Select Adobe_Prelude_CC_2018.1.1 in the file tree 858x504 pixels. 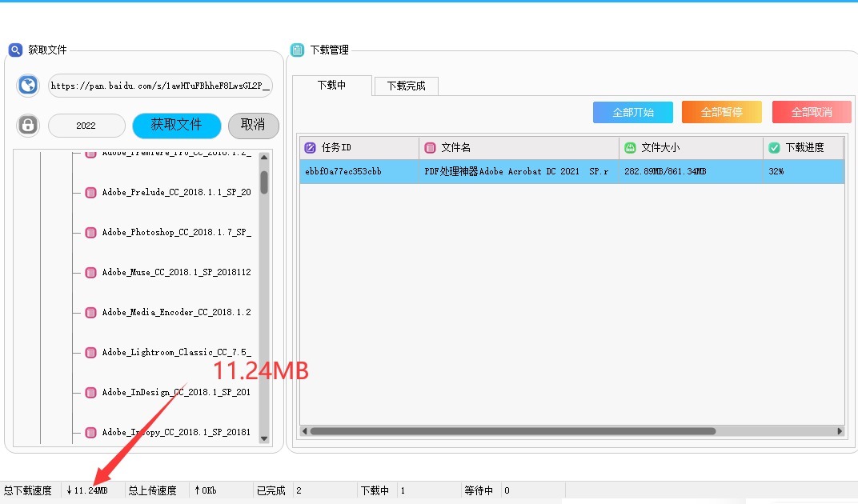pyautogui.click(x=176, y=193)
